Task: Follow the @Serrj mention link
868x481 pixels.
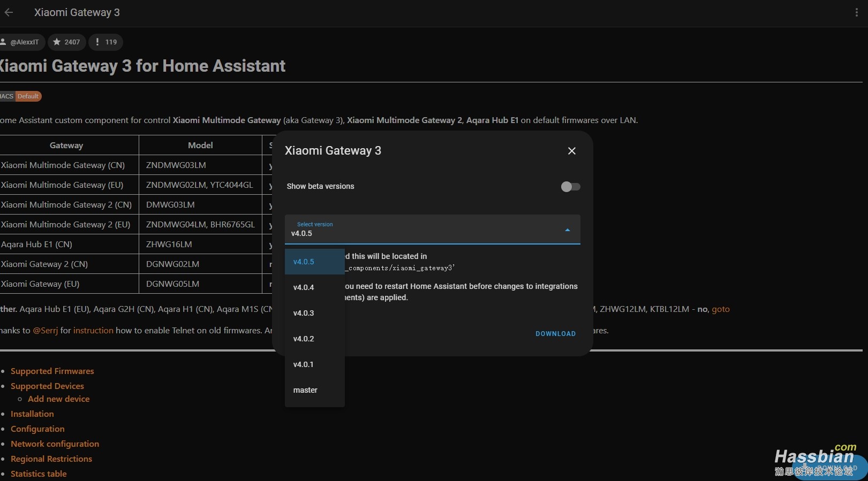Action: (x=45, y=330)
